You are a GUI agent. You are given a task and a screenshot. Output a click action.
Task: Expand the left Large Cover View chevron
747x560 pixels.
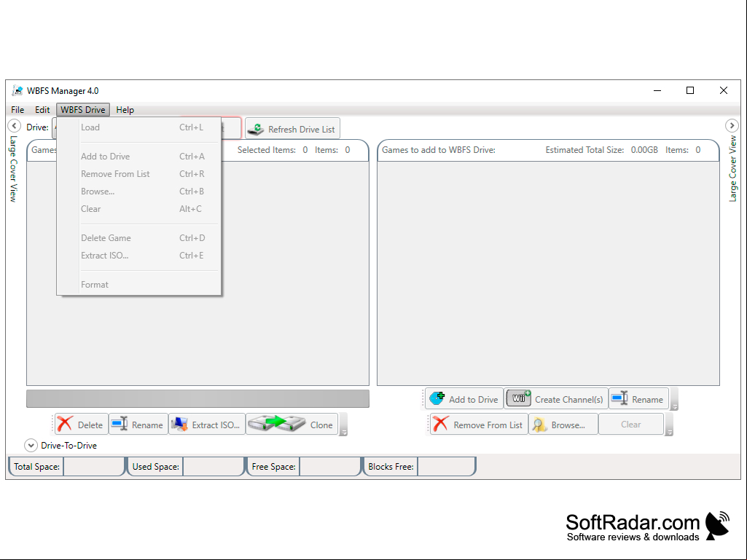coord(15,126)
